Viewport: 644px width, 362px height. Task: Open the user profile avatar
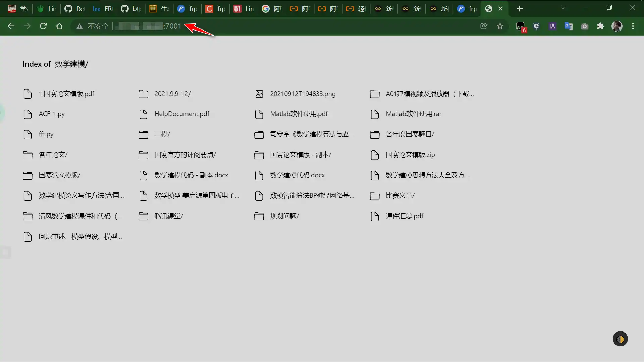(617, 26)
